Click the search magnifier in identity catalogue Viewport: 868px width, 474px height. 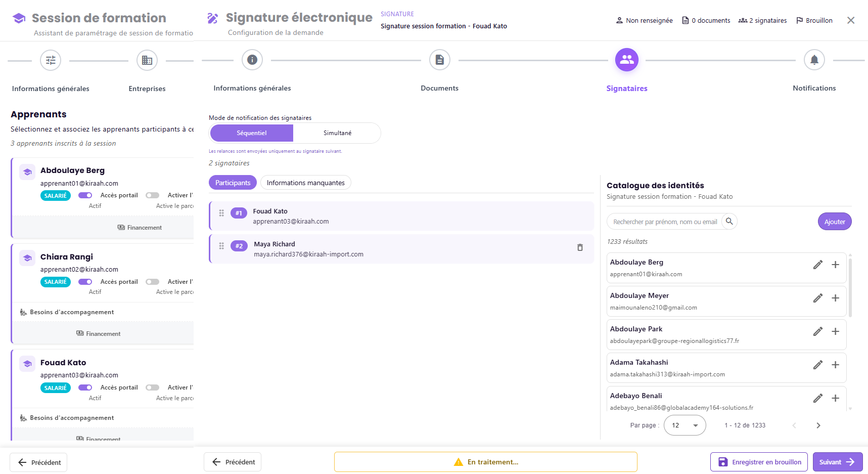(729, 221)
